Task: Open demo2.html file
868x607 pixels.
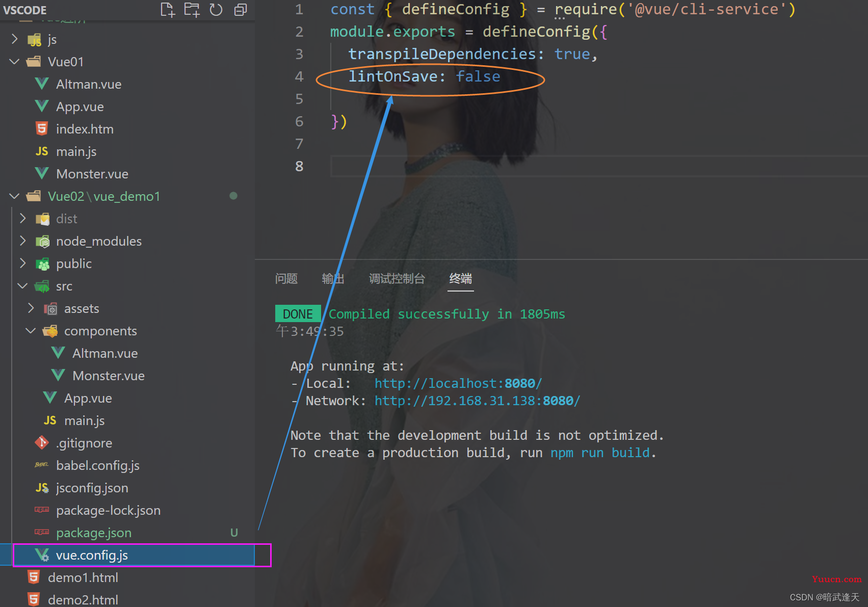Action: (83, 600)
